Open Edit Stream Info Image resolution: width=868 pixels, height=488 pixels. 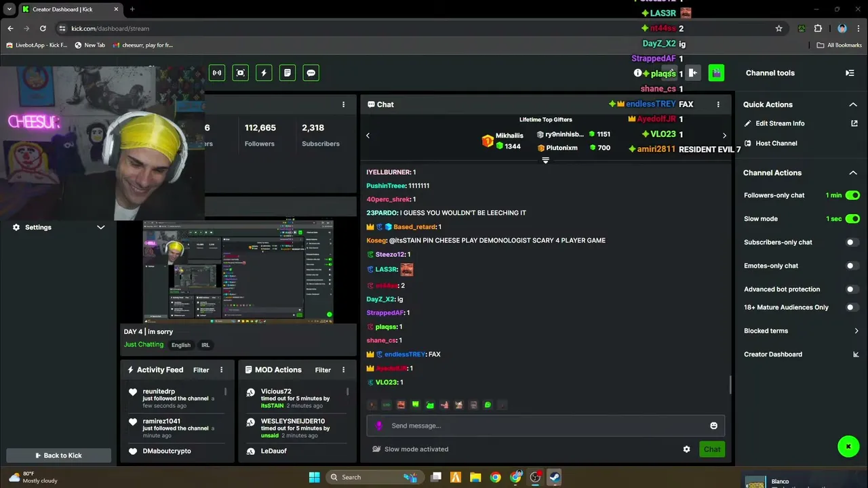[x=780, y=123]
